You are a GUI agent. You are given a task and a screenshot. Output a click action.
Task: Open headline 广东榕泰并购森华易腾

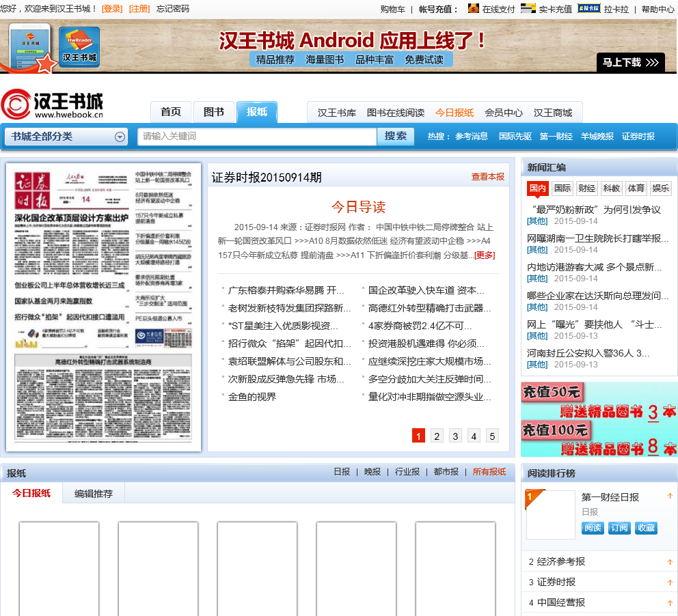tap(286, 290)
